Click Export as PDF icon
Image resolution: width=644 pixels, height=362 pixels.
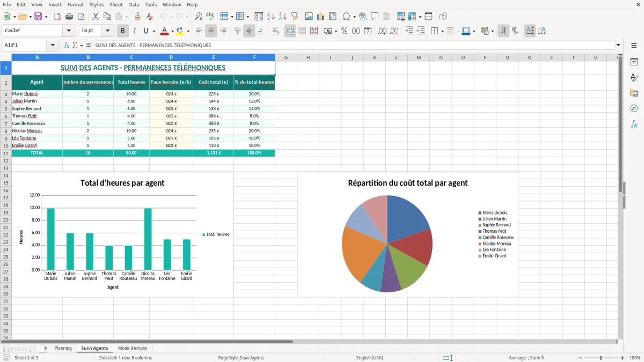[x=57, y=17]
